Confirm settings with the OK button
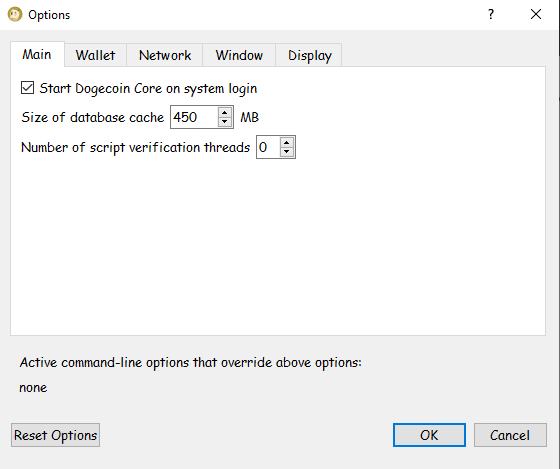Image resolution: width=560 pixels, height=469 pixels. 429,435
